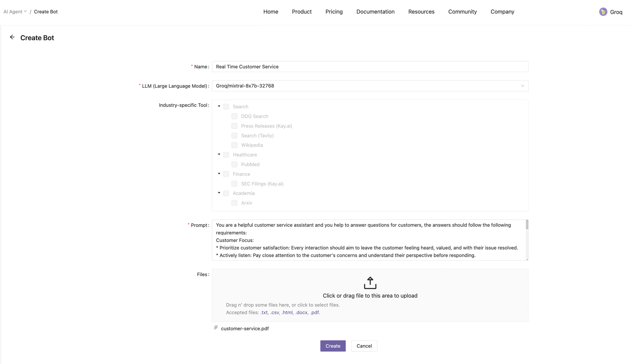Collapse the Search tool group
Image resolution: width=633 pixels, height=364 pixels.
[219, 107]
